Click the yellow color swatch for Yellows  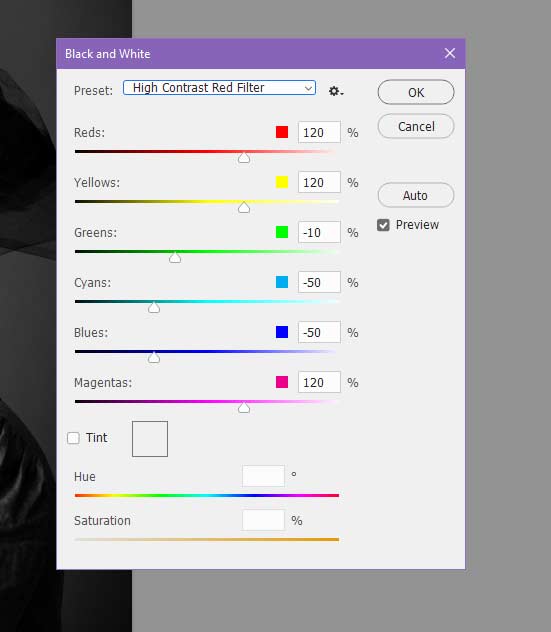point(282,182)
